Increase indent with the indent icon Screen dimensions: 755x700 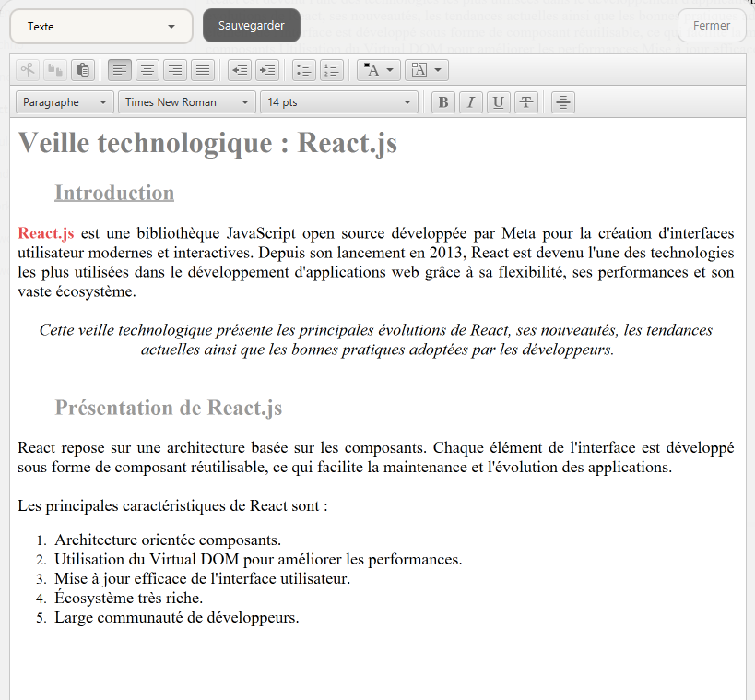267,70
